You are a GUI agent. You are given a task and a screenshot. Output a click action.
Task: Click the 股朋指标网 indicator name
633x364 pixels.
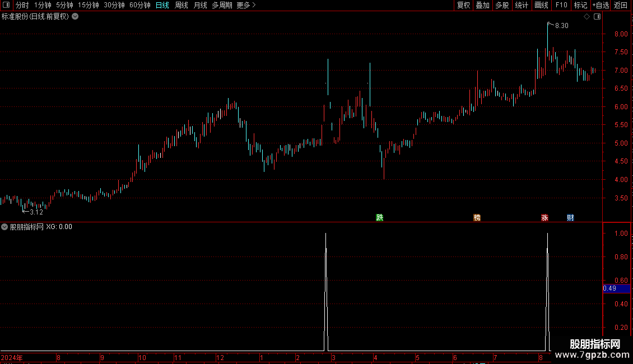[27, 227]
